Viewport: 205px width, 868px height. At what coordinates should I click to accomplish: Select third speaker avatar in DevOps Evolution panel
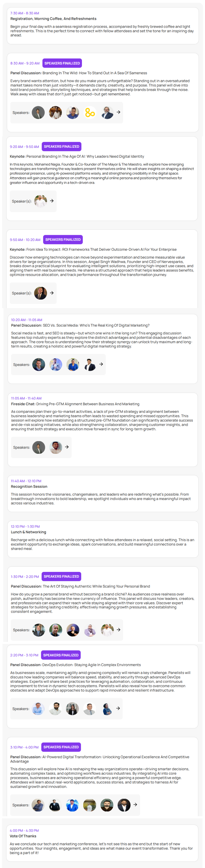tap(72, 709)
